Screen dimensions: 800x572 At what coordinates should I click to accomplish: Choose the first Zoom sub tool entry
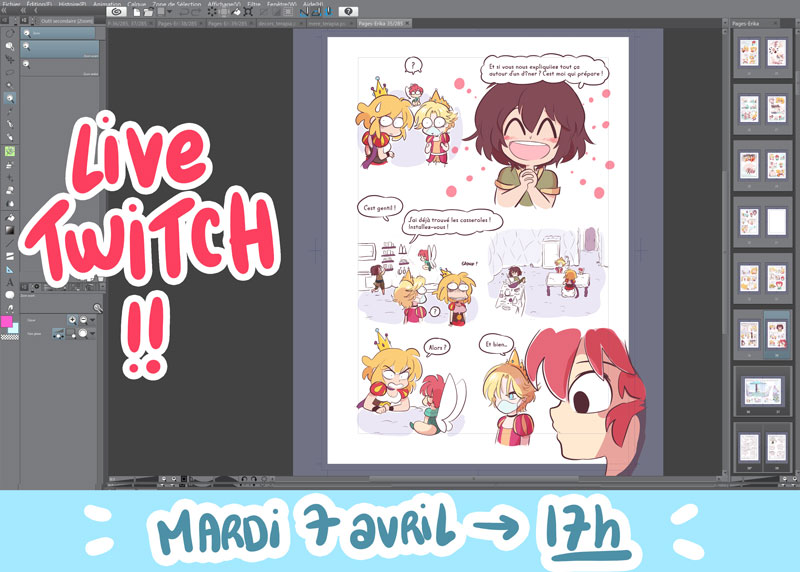click(58, 33)
